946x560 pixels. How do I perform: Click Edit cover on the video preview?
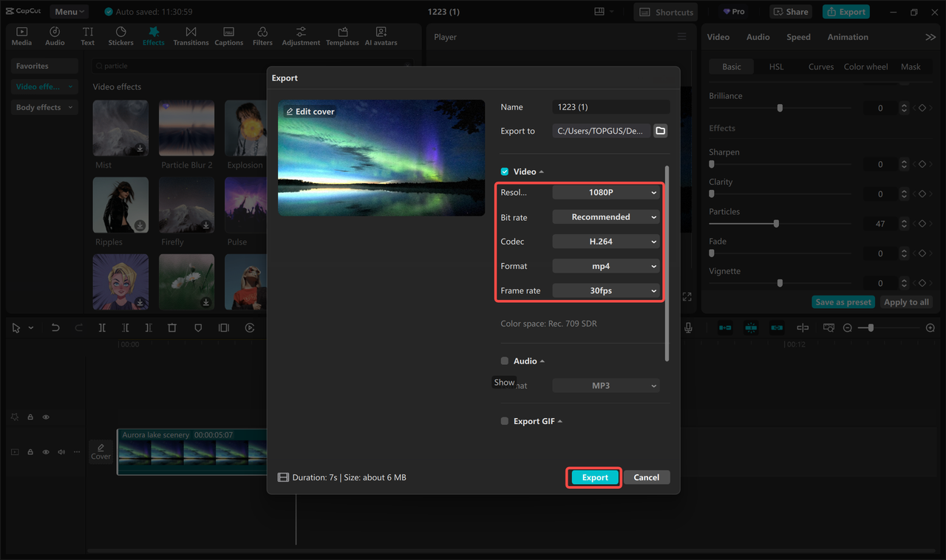(310, 111)
